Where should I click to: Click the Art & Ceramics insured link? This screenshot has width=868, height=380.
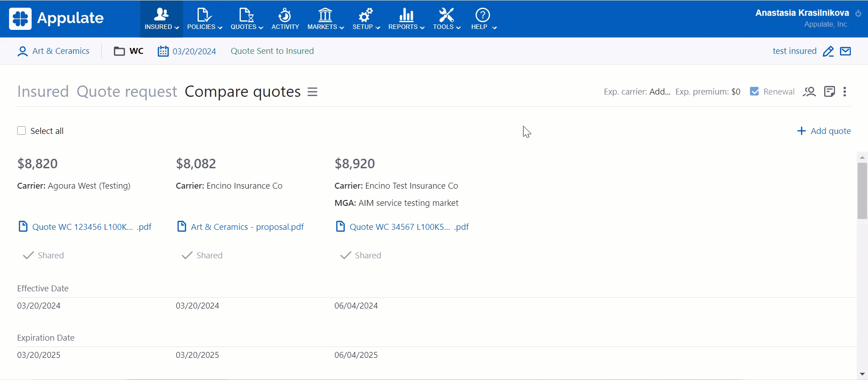61,51
